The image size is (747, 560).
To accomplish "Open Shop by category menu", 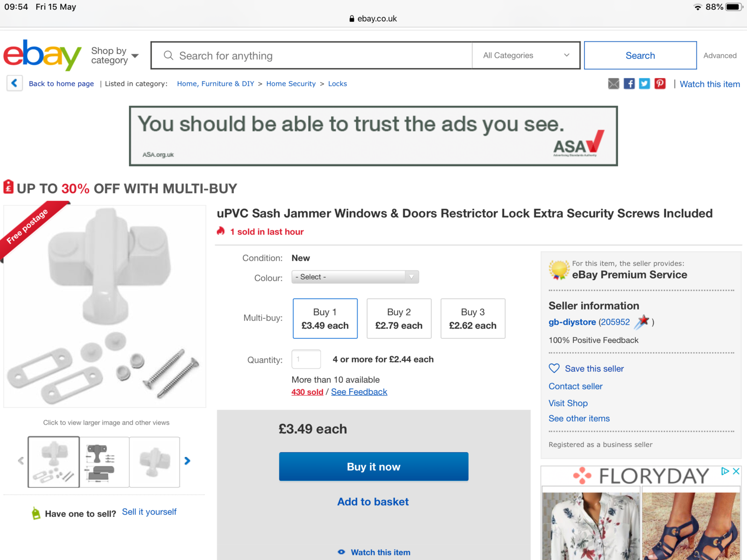I will point(115,56).
